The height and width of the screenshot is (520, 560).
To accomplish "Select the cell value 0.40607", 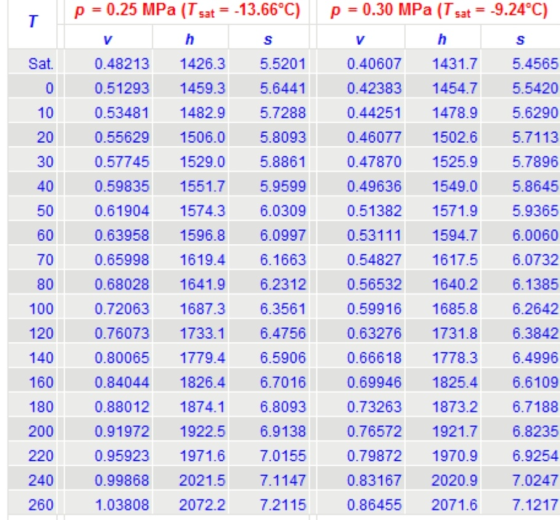I will coord(374,64).
